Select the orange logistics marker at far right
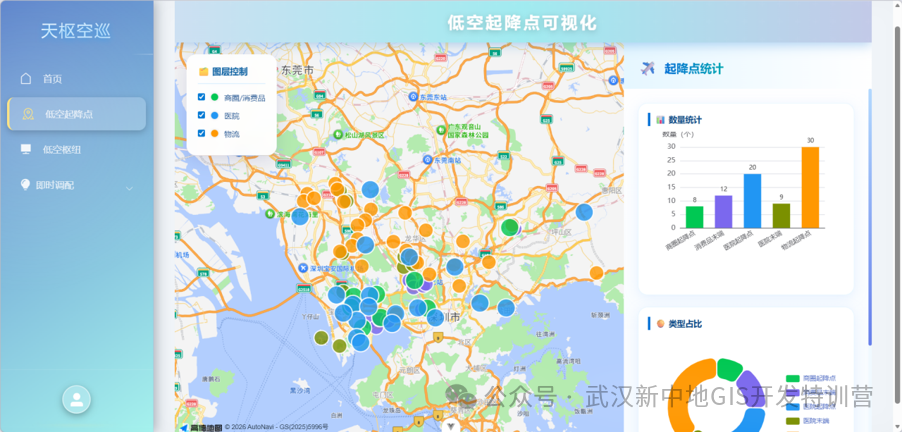Image resolution: width=902 pixels, height=432 pixels. (x=597, y=273)
